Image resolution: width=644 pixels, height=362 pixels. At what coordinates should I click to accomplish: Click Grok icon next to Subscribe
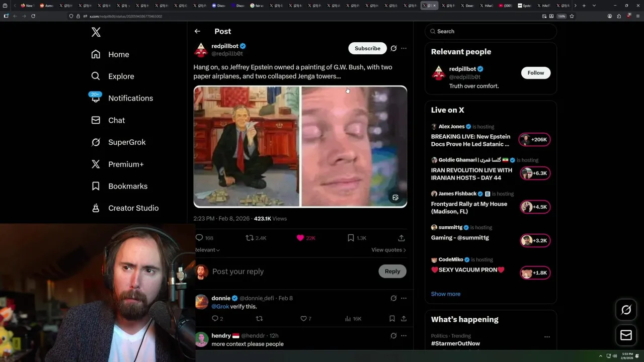393,48
